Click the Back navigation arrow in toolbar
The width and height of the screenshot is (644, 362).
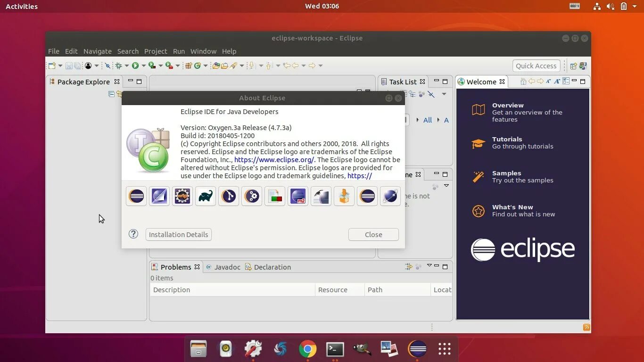(295, 66)
